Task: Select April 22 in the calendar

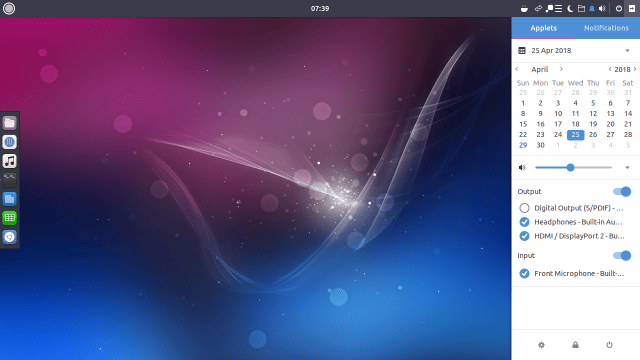Action: pos(523,135)
